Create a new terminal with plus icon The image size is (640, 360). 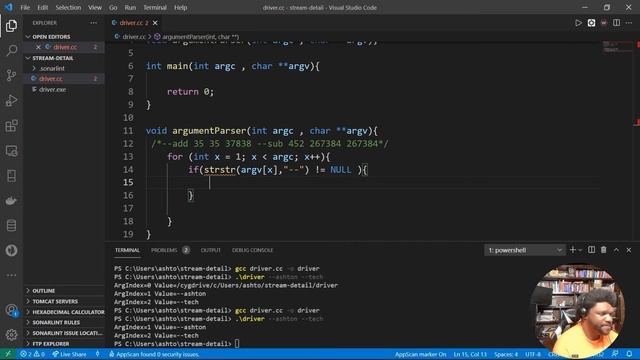tap(572, 250)
